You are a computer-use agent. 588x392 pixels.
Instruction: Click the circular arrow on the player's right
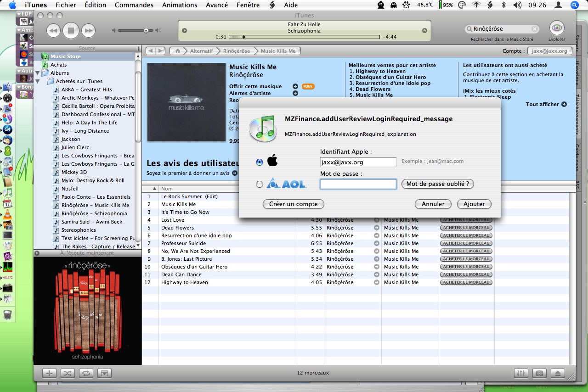(424, 31)
